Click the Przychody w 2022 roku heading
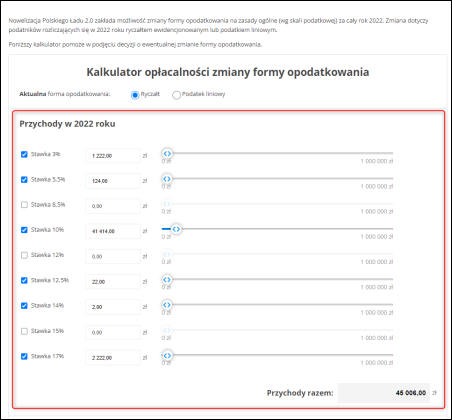 (67, 124)
